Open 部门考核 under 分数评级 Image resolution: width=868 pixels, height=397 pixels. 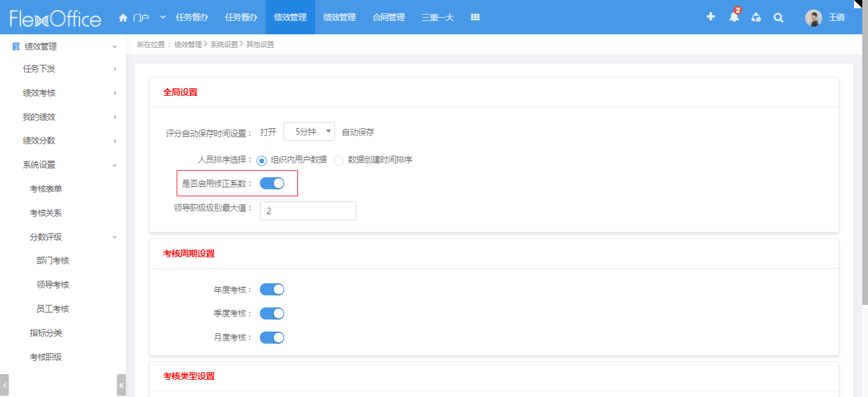pos(53,260)
